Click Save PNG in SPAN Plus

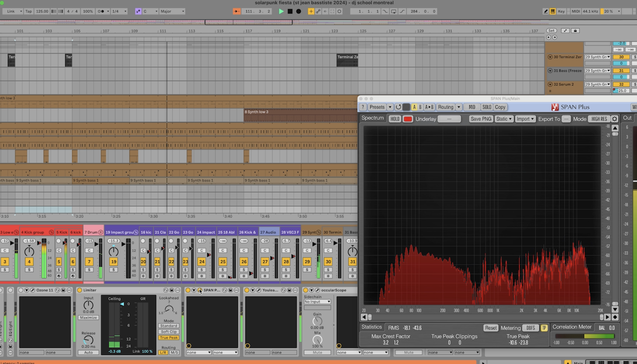481,119
